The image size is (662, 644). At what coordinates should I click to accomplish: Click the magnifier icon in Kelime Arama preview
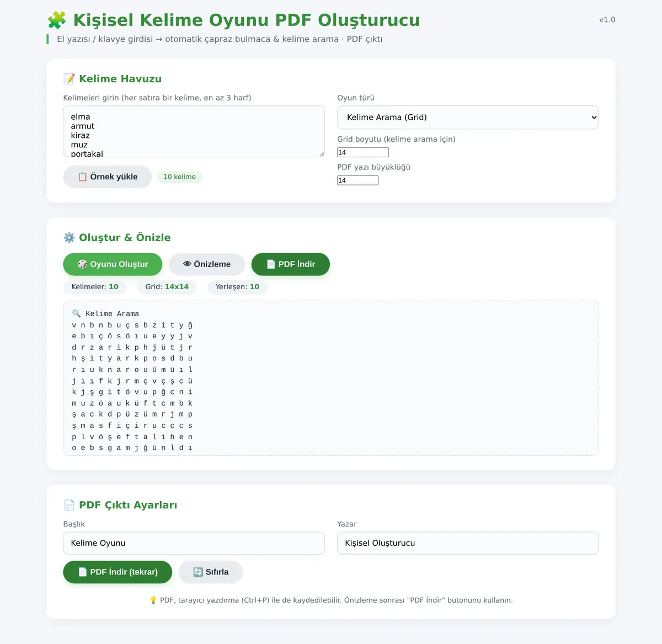pyautogui.click(x=77, y=313)
